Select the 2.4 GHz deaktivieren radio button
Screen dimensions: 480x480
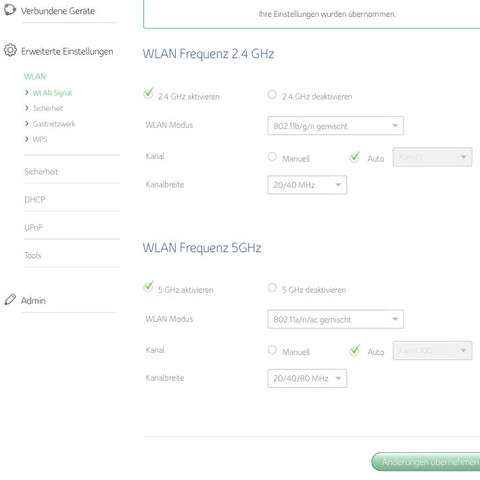pos(272,94)
